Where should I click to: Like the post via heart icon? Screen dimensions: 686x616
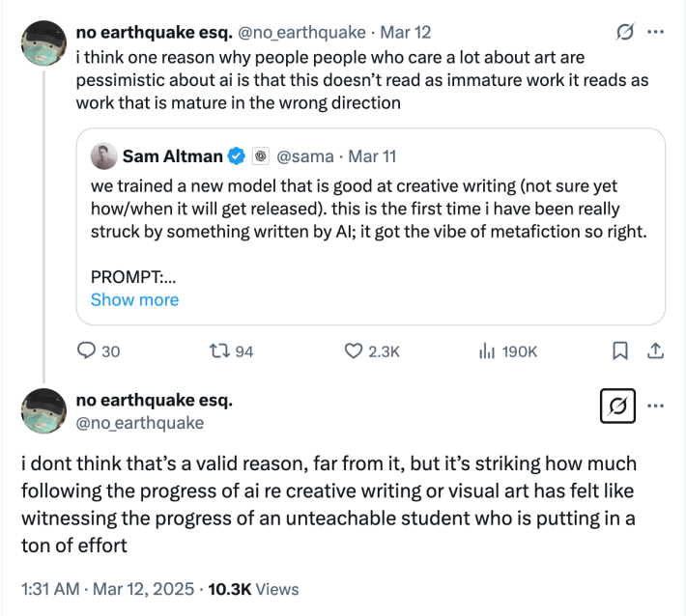coord(355,351)
